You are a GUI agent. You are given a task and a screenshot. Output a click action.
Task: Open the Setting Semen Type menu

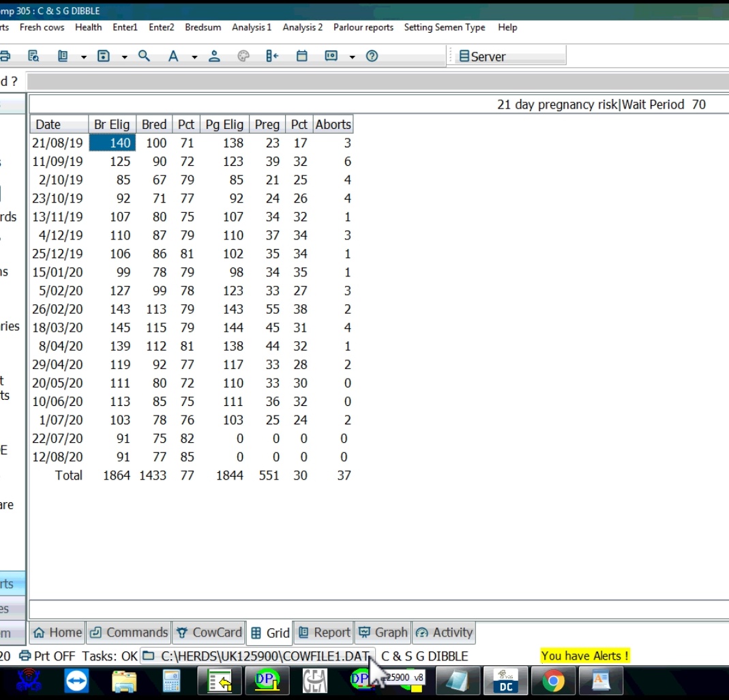tap(445, 27)
